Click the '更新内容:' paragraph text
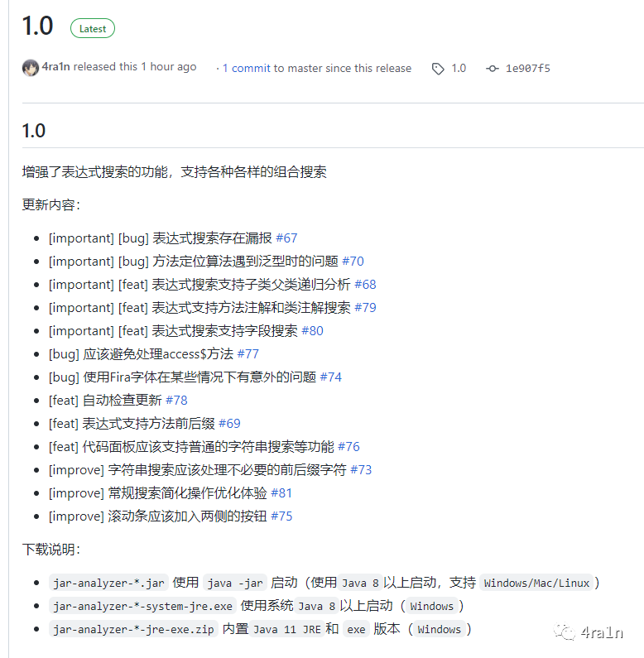Viewport: 644px width, 658px height. click(50, 204)
